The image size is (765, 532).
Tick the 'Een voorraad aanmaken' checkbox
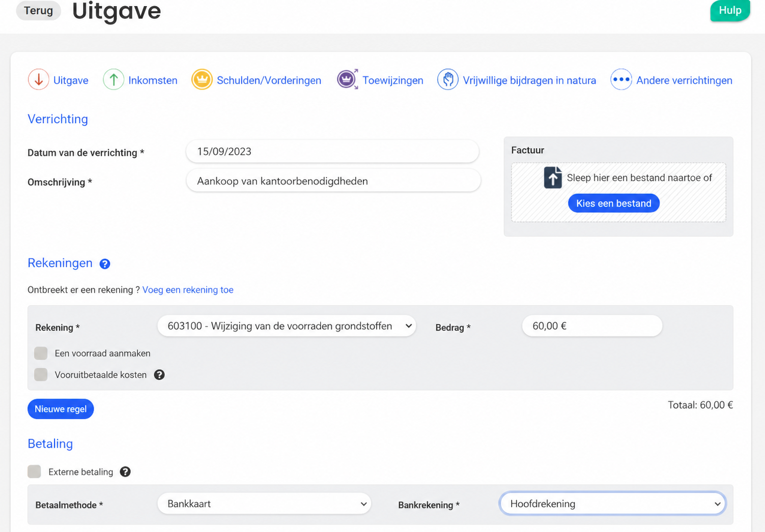tap(41, 353)
